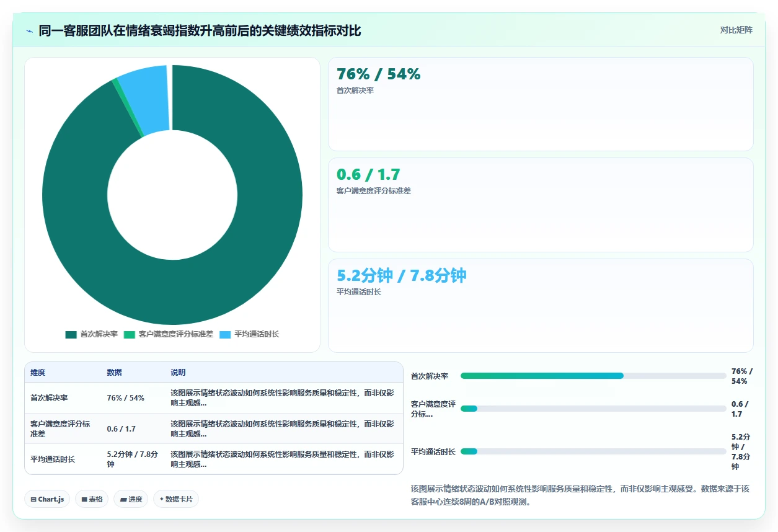Select the 76% / 54% data card

[x=541, y=104]
